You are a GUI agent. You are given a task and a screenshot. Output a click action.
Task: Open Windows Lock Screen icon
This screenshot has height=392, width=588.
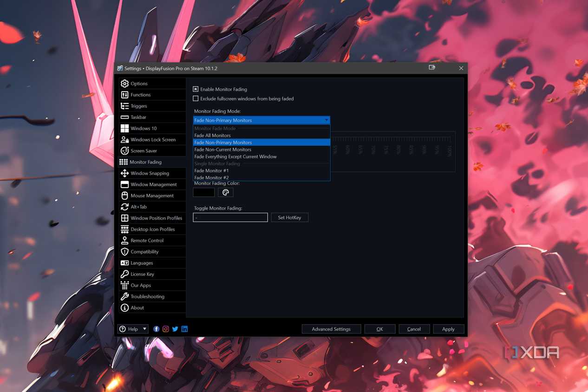(x=124, y=139)
